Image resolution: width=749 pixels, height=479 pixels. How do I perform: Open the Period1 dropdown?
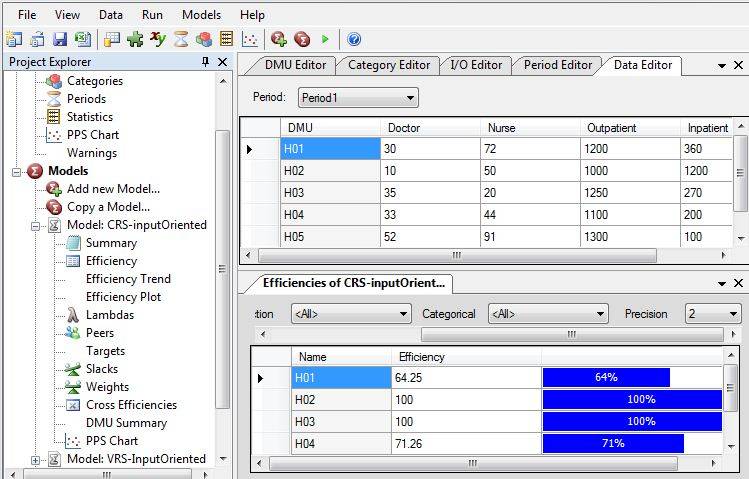(x=358, y=98)
